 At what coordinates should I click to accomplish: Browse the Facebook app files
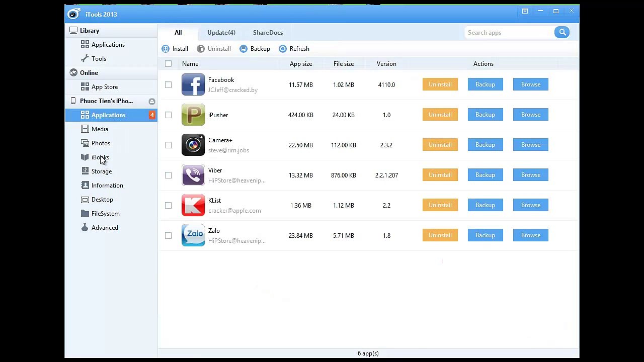531,84
